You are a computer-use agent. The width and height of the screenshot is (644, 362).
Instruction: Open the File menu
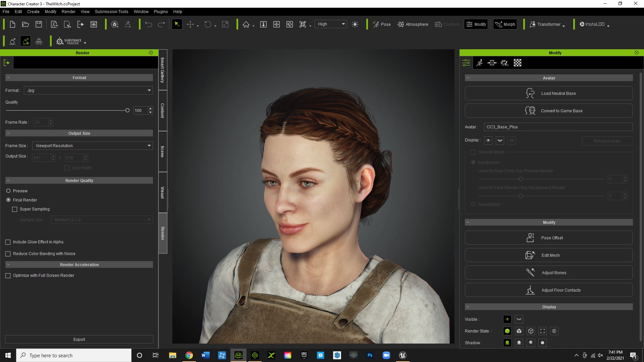(6, 11)
